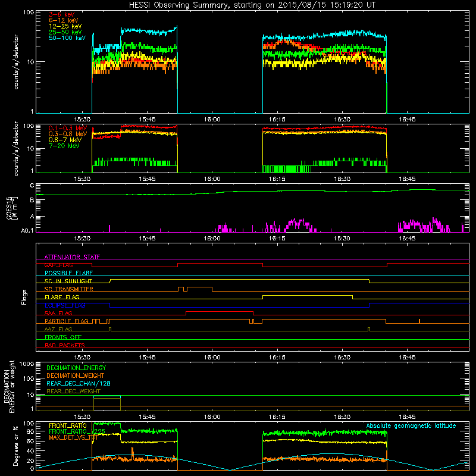Click the Absolute geomagnetic latitude label
Image resolution: width=476 pixels, height=476 pixels.
pyautogui.click(x=411, y=425)
